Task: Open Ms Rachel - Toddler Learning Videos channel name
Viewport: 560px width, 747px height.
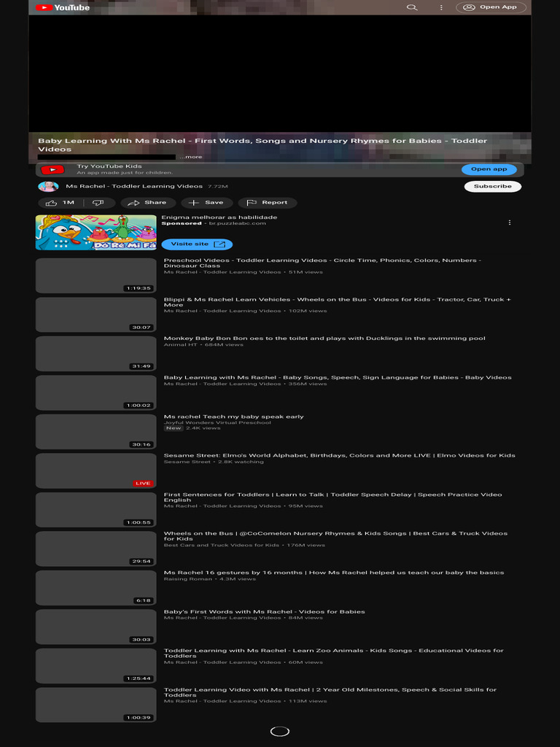Action: 134,186
